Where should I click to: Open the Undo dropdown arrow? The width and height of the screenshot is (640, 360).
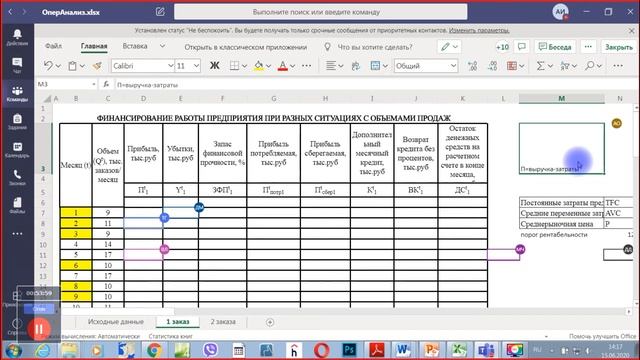tap(58, 66)
